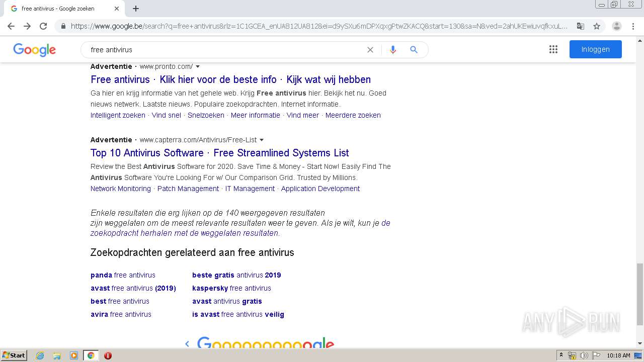Open Windows Explorer folder taskbar icon
Screen dimensions: 644x362
point(57,355)
